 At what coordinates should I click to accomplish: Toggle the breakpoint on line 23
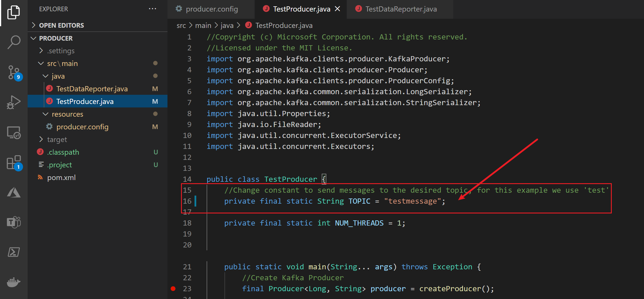[x=173, y=289]
